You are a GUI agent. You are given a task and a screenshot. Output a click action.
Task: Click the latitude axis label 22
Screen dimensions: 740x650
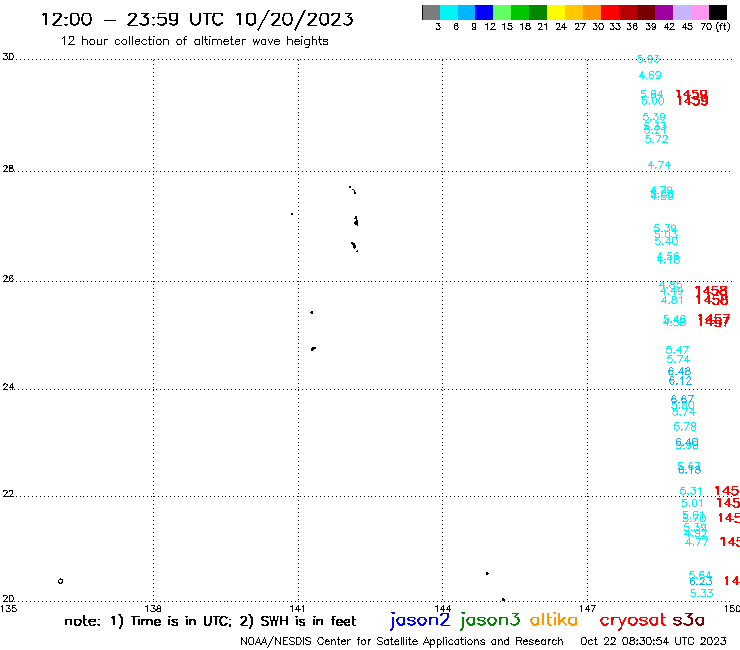8,493
